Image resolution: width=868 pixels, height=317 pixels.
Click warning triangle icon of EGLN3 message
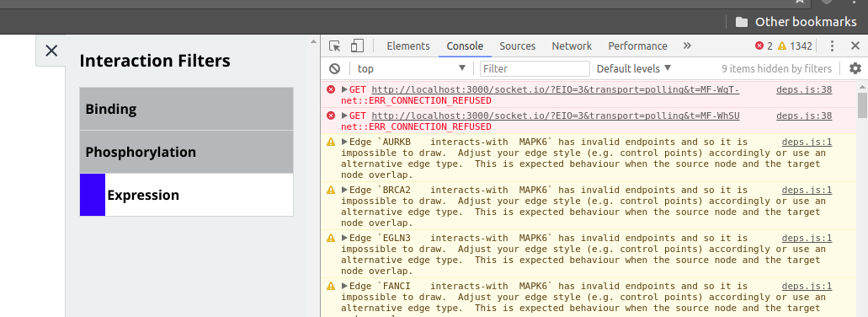[x=331, y=238]
